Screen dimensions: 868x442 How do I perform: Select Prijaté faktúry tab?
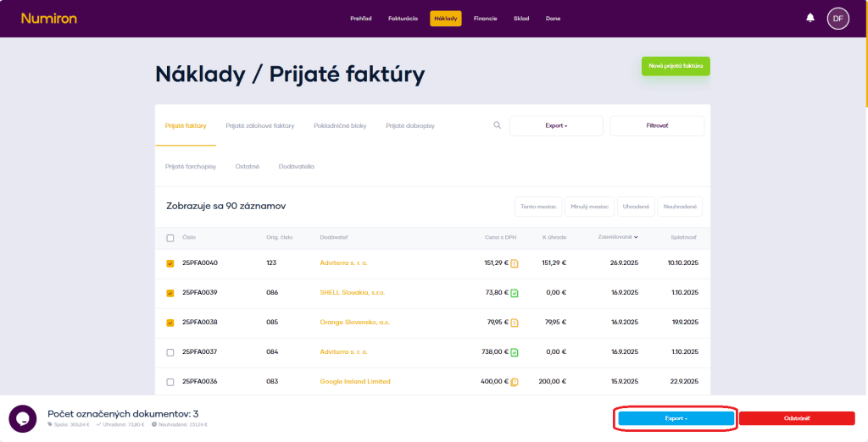(x=186, y=126)
